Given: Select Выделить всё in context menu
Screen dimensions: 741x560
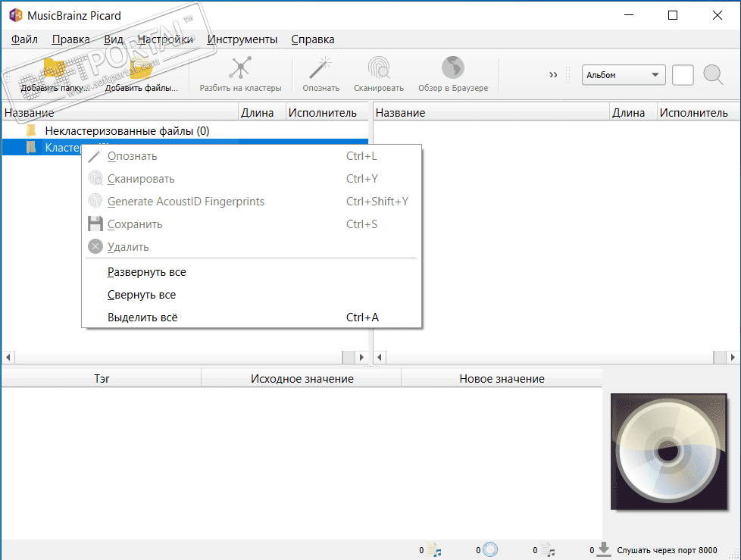Looking at the screenshot, I should click(x=252, y=318).
